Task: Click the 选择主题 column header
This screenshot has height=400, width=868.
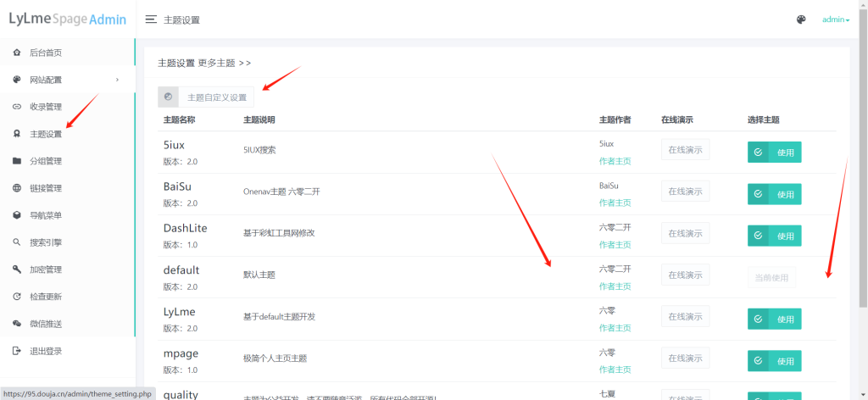Action: tap(764, 119)
